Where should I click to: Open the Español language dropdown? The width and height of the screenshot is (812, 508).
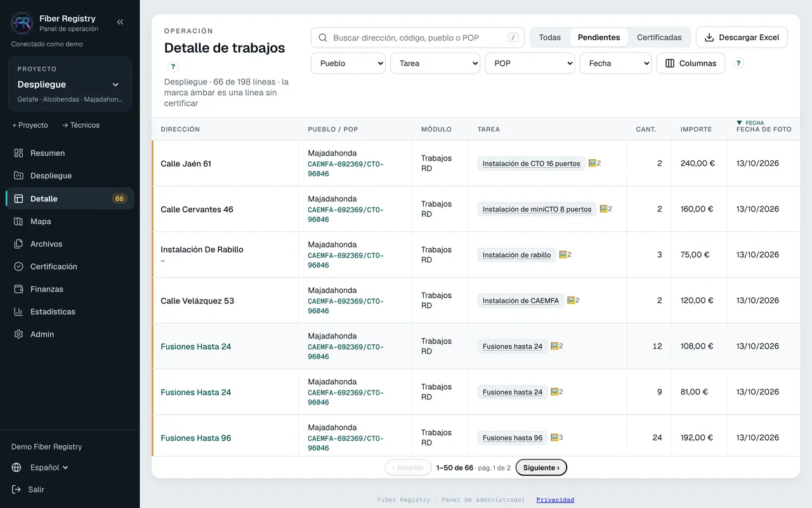point(49,467)
